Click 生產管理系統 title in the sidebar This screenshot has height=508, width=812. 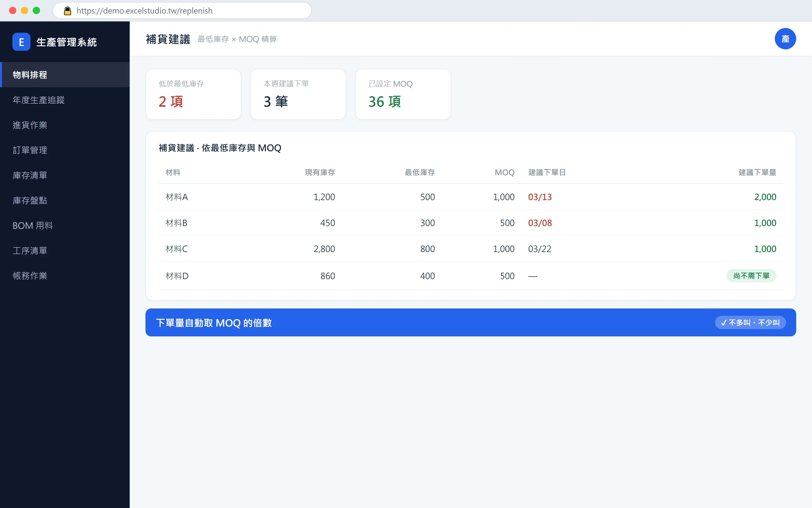pyautogui.click(x=67, y=42)
